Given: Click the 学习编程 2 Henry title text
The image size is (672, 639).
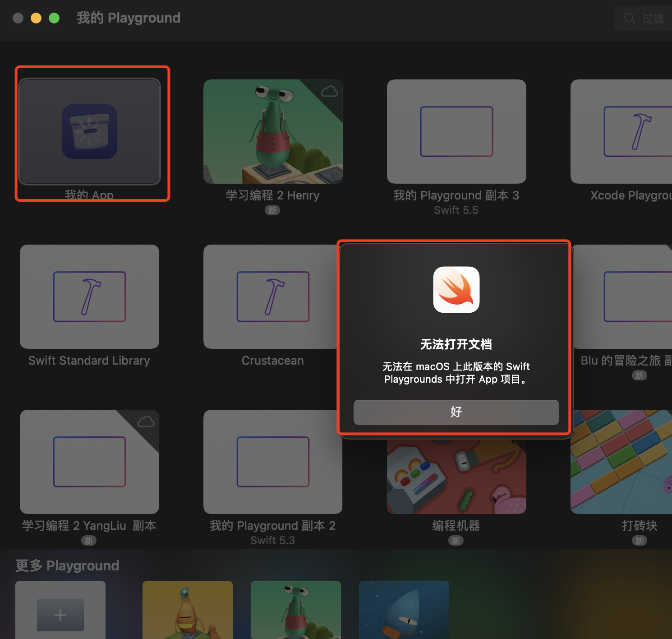Looking at the screenshot, I should point(273,195).
